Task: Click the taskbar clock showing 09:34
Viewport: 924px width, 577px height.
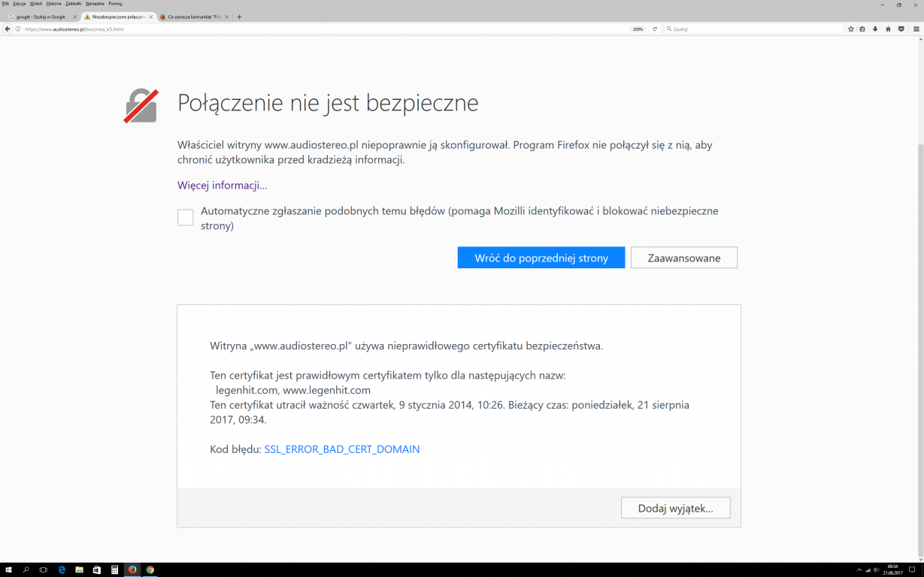Action: click(893, 570)
